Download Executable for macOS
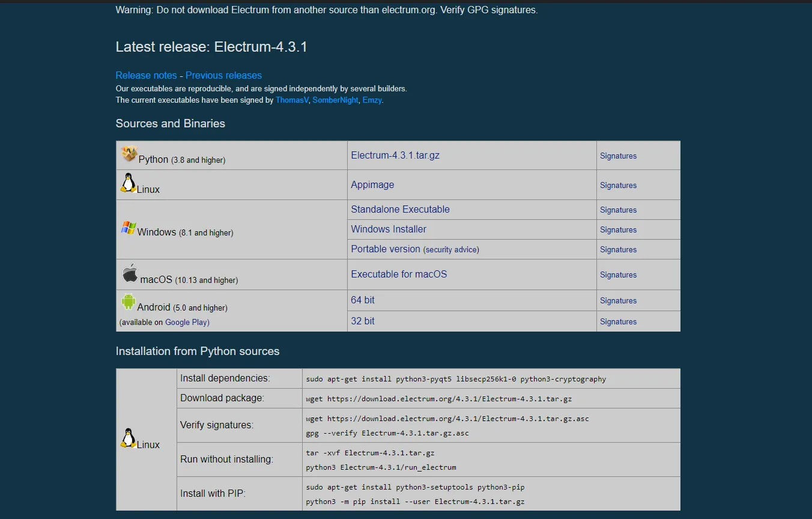This screenshot has height=519, width=812. pyautogui.click(x=399, y=275)
